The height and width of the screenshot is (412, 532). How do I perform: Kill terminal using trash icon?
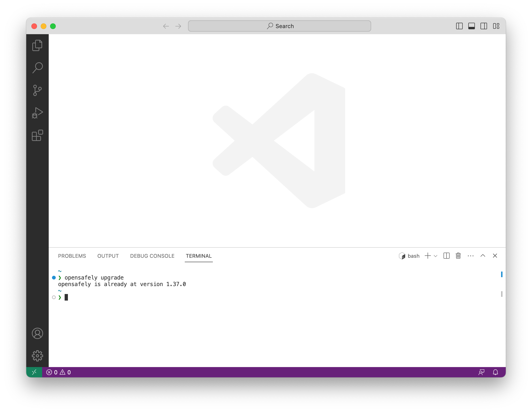click(x=458, y=256)
